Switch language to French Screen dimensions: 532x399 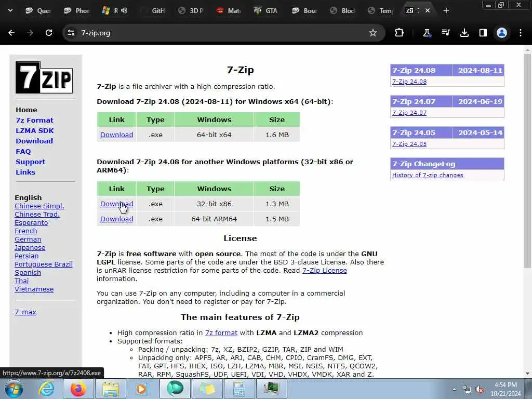point(26,231)
